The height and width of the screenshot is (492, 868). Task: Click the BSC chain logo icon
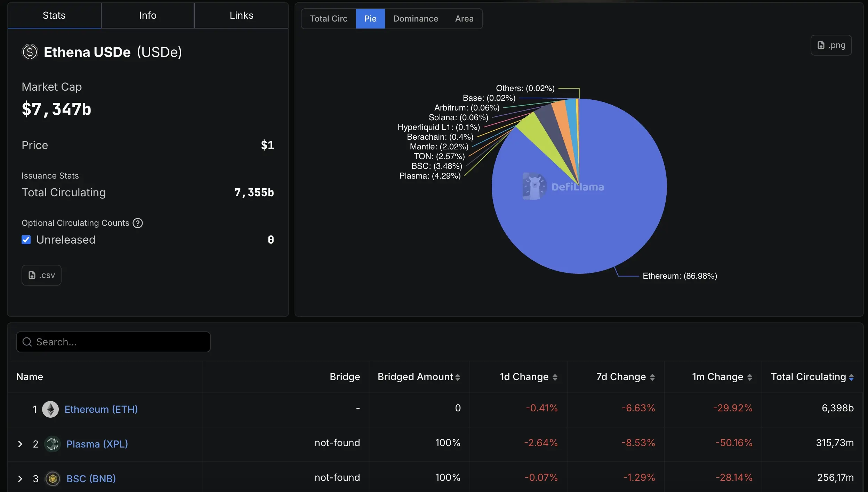click(53, 479)
